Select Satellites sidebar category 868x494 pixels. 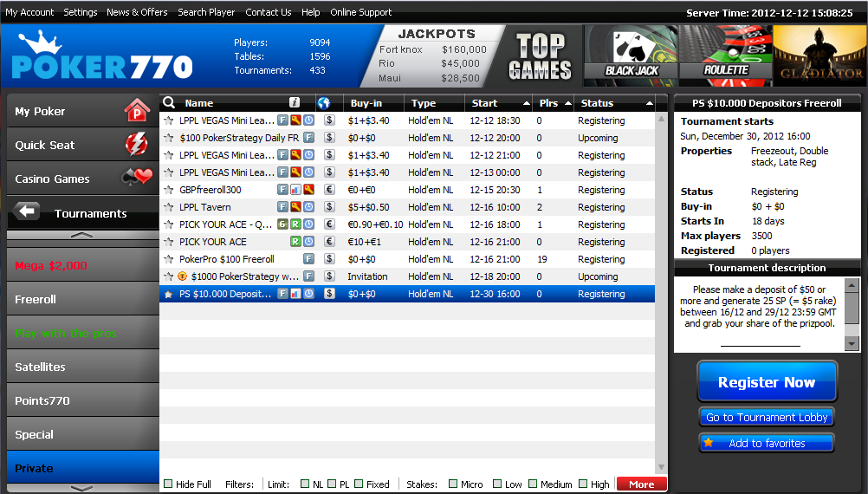[82, 366]
